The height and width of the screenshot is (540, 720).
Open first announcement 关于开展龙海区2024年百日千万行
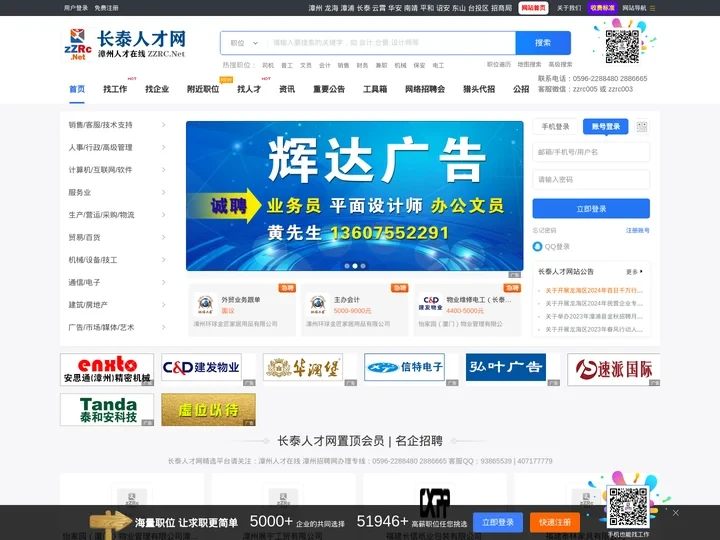coord(594,291)
